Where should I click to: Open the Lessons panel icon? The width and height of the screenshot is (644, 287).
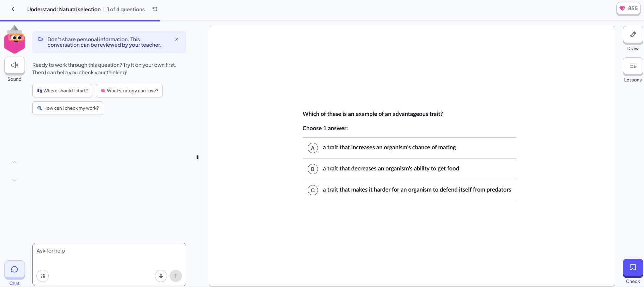[x=633, y=66]
